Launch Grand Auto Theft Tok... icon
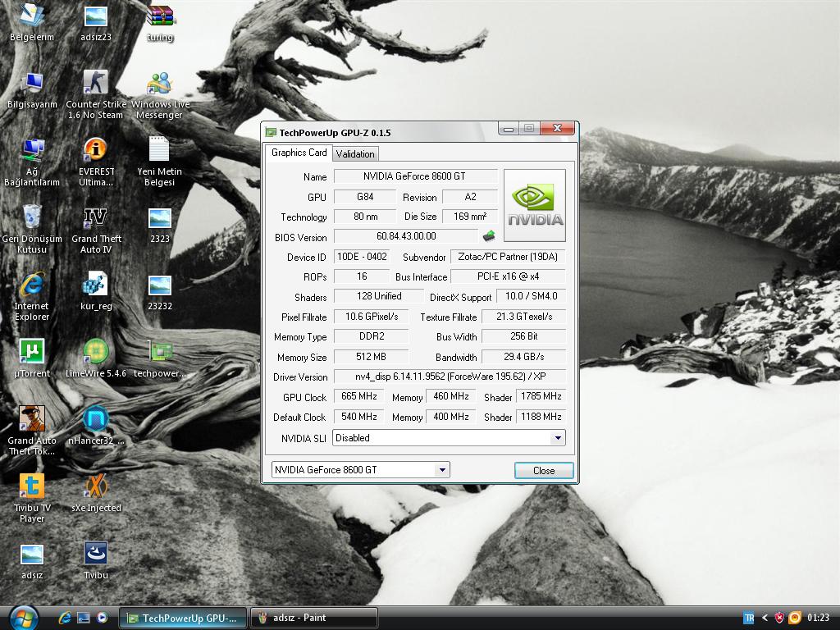Viewport: 840px width, 630px height. tap(32, 431)
